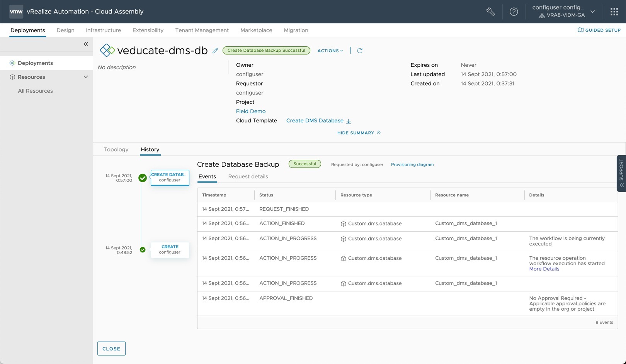Screen dimensions: 626x364
Task: Click the Guided Setup map icon
Action: 580,30
